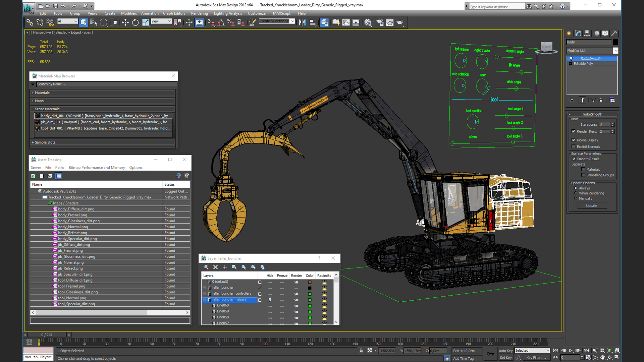The image size is (644, 362).
Task: Select the Select and Move tool
Action: pos(125,22)
